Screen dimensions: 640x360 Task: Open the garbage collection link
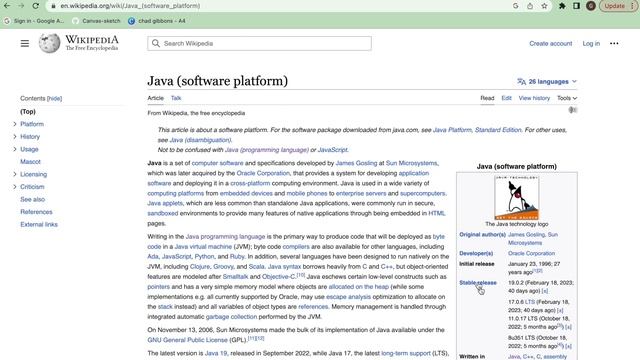231,317
